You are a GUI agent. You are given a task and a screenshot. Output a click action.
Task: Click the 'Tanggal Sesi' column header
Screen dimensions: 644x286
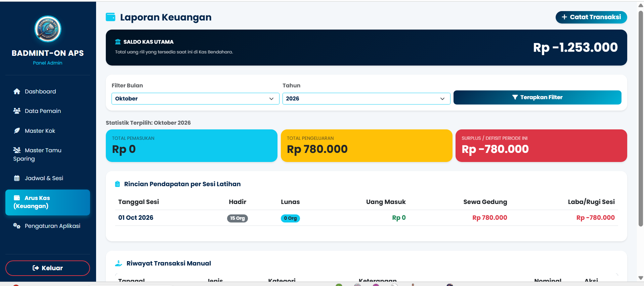tap(138, 202)
